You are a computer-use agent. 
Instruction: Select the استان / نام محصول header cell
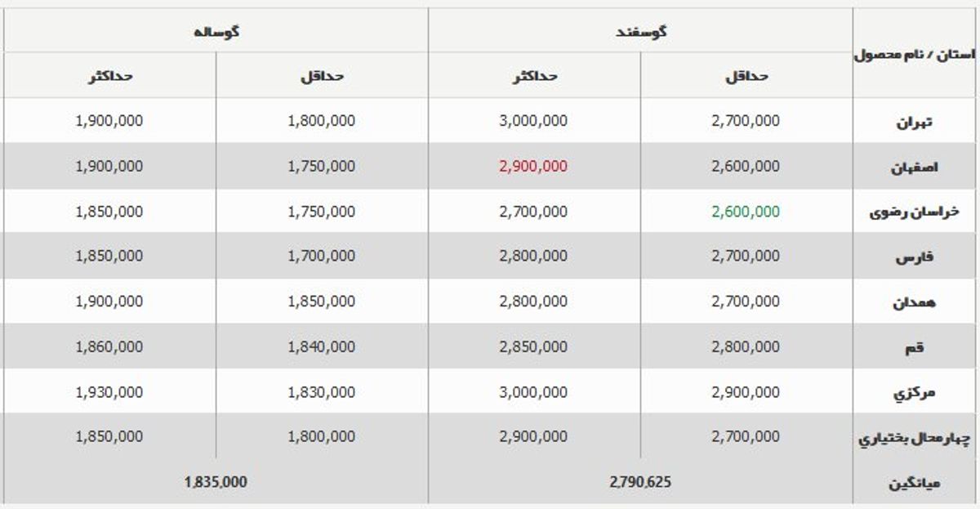[914, 55]
